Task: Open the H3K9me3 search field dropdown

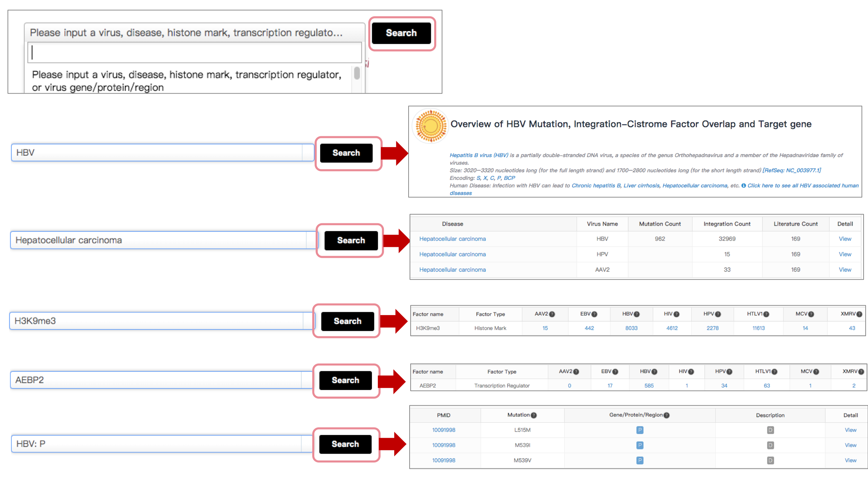Action: [308, 321]
